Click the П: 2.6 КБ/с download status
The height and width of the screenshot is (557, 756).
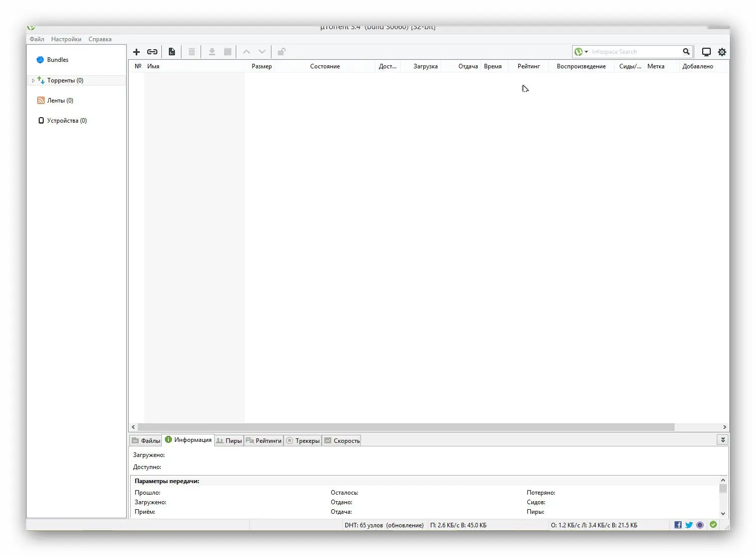tap(458, 525)
